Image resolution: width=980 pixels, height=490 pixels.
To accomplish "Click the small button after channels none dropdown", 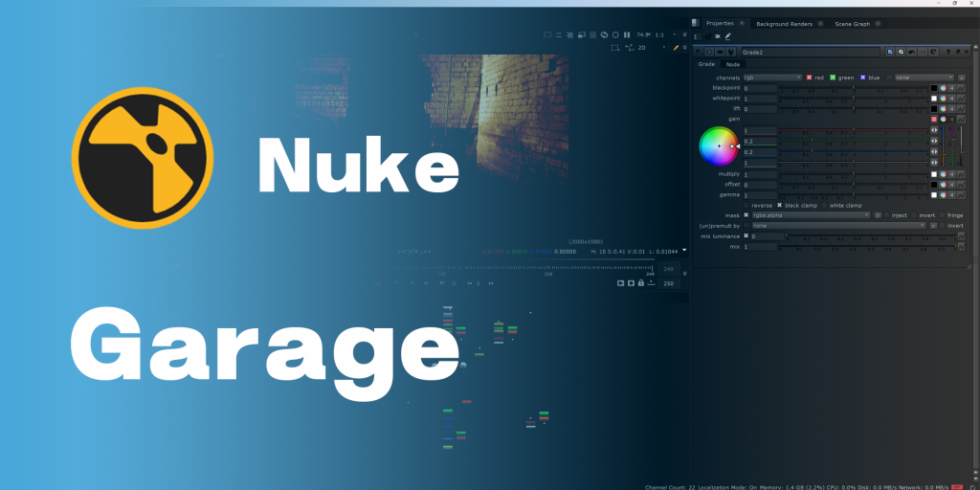I will (x=961, y=78).
